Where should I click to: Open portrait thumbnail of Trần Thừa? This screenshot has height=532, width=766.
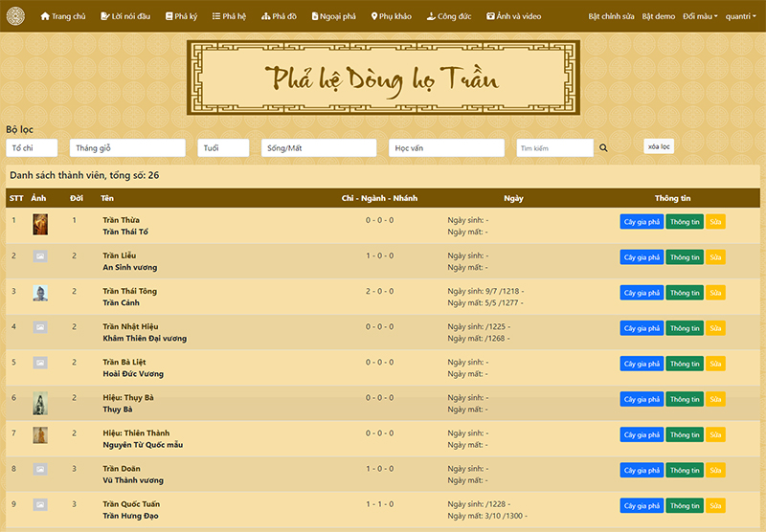[x=40, y=225]
